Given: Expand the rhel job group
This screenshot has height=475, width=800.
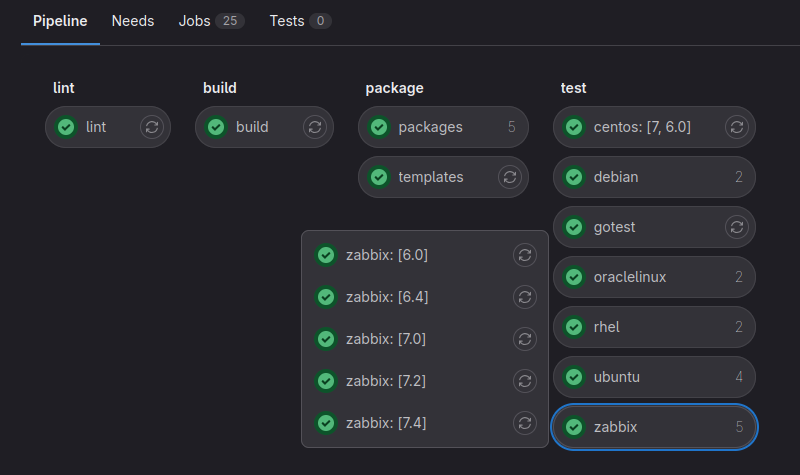Looking at the screenshot, I should [x=654, y=327].
